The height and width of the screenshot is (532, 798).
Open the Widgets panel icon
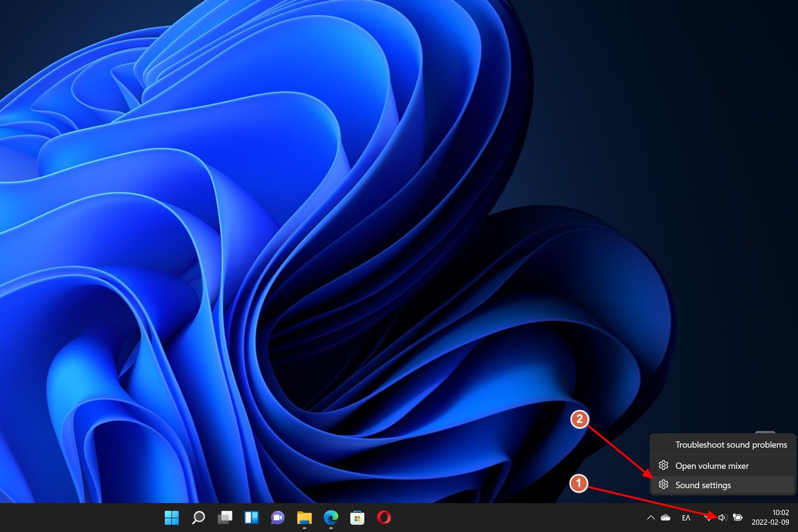251,518
